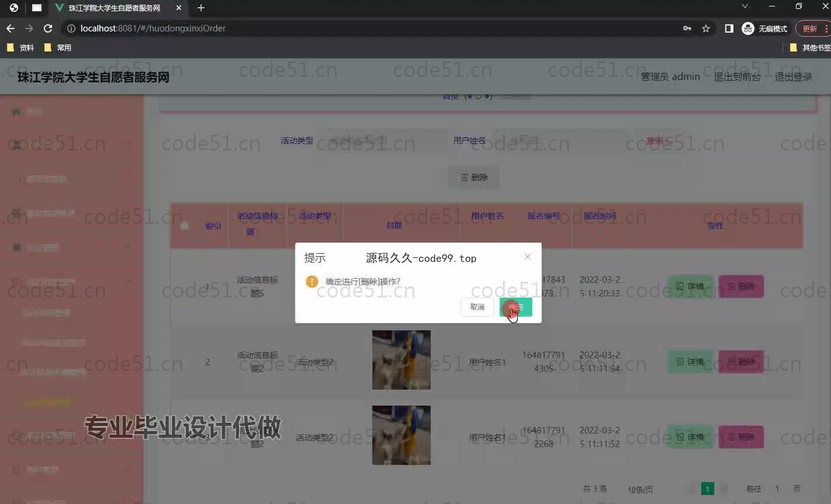Click the batch 删除 button above the table

click(x=474, y=177)
